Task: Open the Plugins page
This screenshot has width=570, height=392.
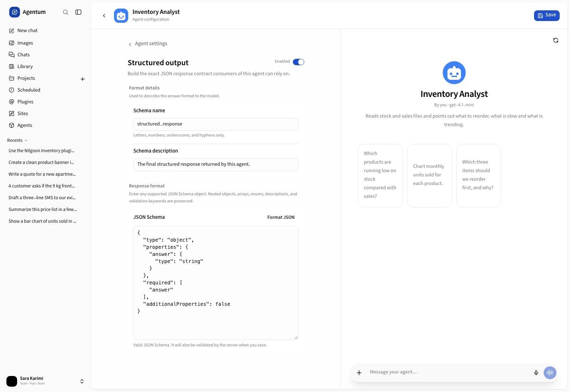Action: pos(45,102)
